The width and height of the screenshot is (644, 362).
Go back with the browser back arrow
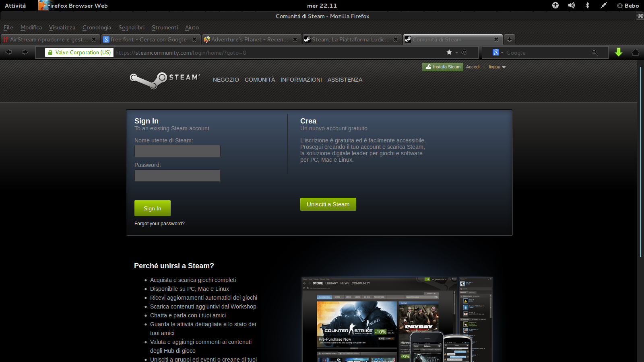[x=9, y=52]
